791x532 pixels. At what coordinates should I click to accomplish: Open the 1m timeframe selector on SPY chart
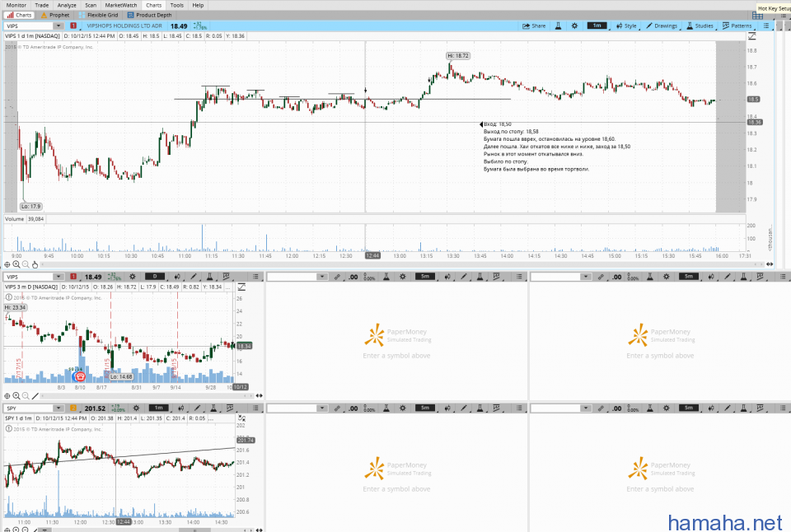158,408
